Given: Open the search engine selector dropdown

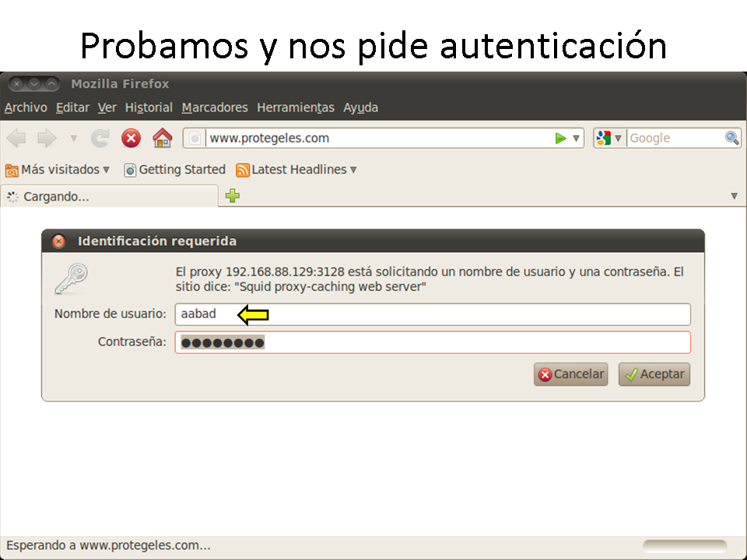Looking at the screenshot, I should (x=609, y=138).
